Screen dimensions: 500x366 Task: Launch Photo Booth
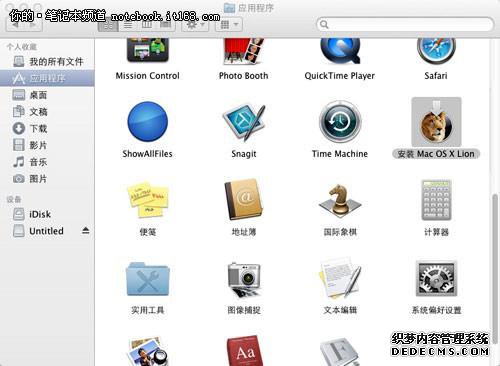click(x=244, y=51)
